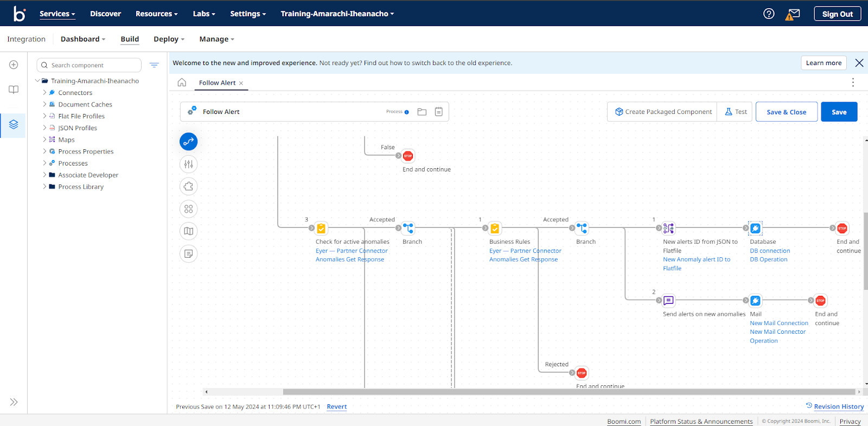The height and width of the screenshot is (426, 868).
Task: Open the sliders icon on canvas toolbar
Action: point(189,164)
